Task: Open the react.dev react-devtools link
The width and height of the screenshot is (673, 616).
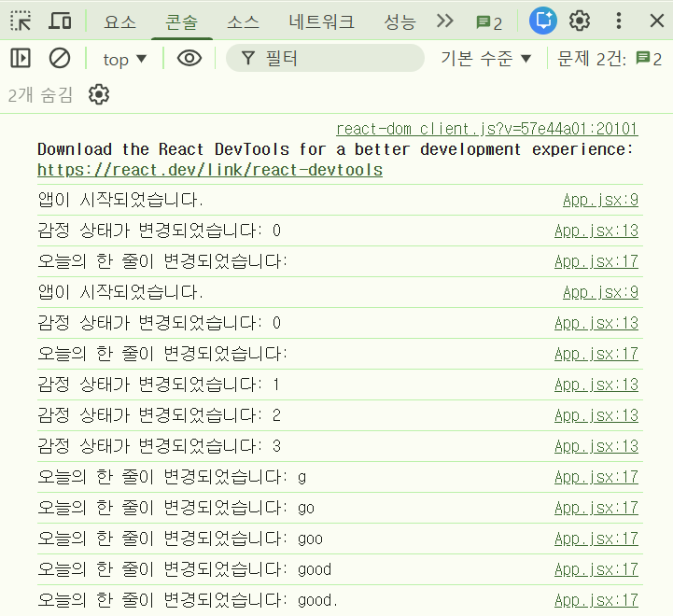Action: click(x=210, y=170)
